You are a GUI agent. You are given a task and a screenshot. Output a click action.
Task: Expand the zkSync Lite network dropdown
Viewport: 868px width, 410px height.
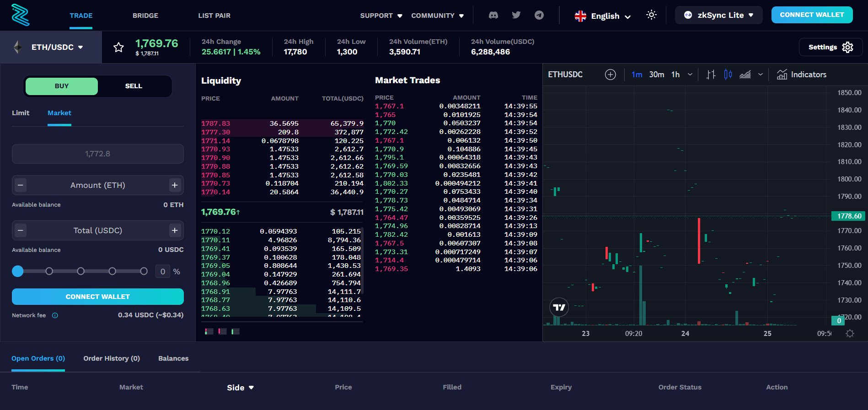(x=718, y=15)
